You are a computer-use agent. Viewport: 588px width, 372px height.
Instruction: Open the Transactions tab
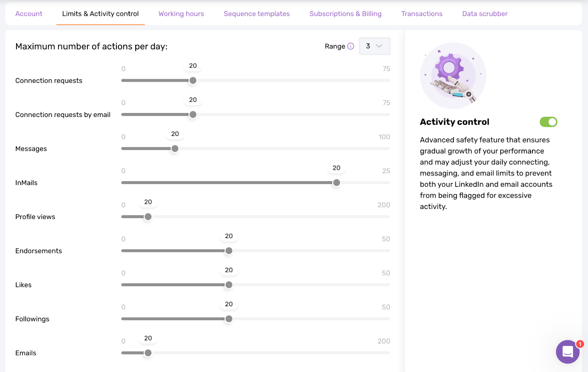coord(422,14)
